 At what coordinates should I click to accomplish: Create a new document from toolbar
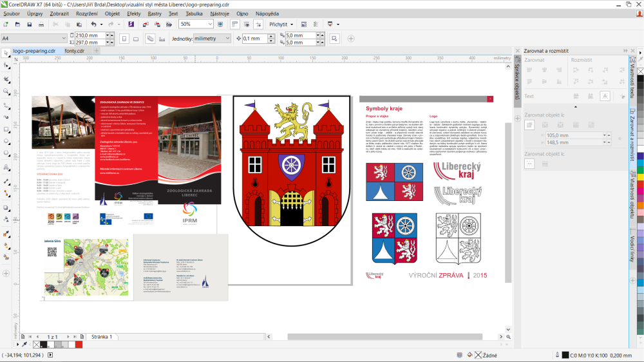[5, 24]
